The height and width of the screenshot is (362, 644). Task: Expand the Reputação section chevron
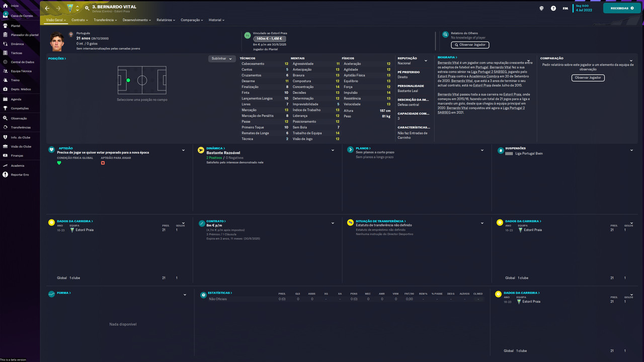(x=426, y=61)
